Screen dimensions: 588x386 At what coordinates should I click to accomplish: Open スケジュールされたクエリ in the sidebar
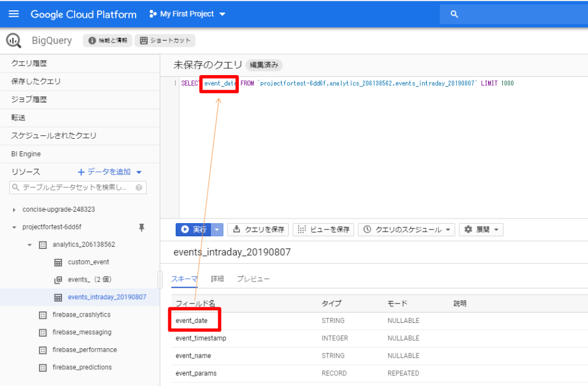click(x=80, y=135)
